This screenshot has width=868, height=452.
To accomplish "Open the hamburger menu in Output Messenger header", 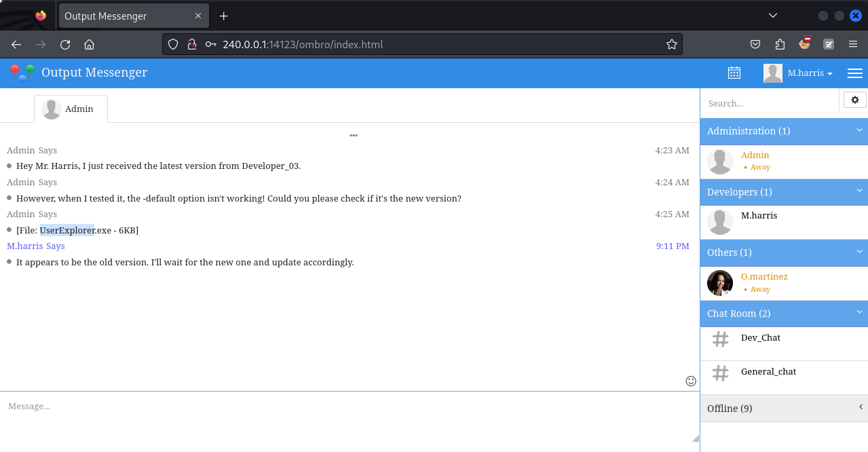I will tap(854, 73).
